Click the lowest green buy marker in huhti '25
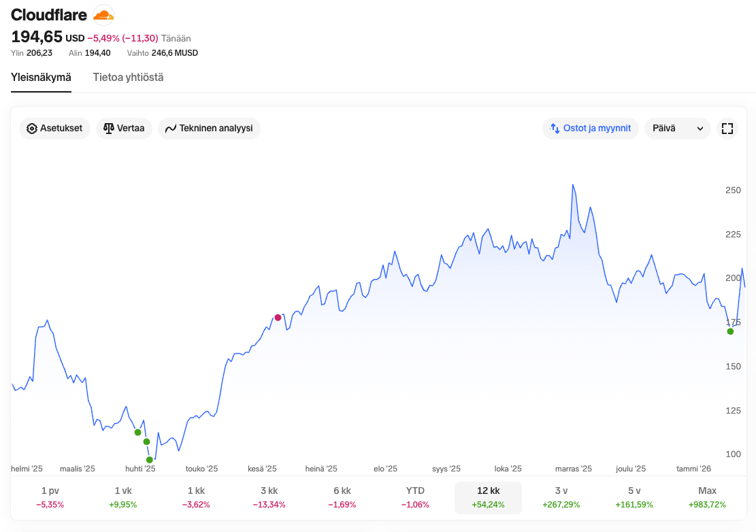The height and width of the screenshot is (532, 756). click(x=150, y=460)
